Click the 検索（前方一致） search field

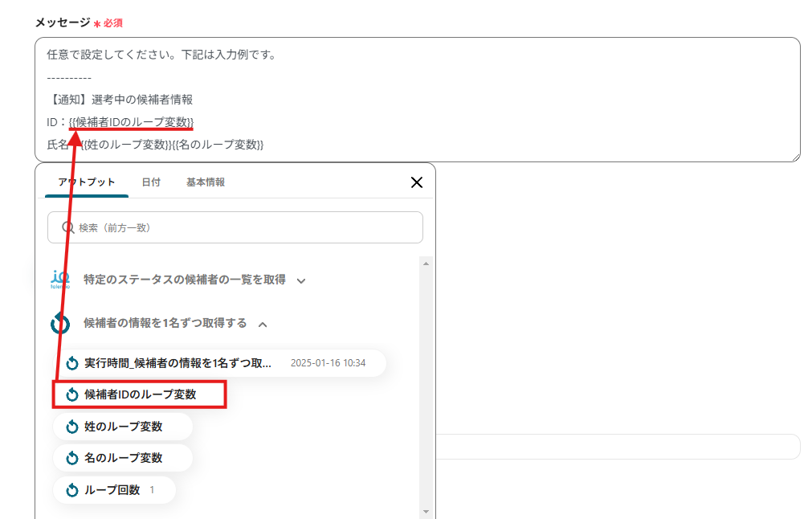(x=235, y=227)
